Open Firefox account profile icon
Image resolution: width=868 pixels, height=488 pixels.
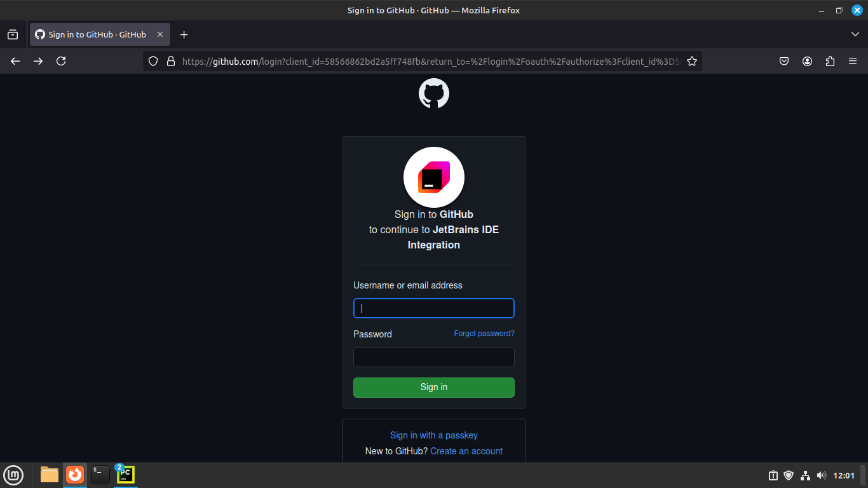tap(807, 61)
